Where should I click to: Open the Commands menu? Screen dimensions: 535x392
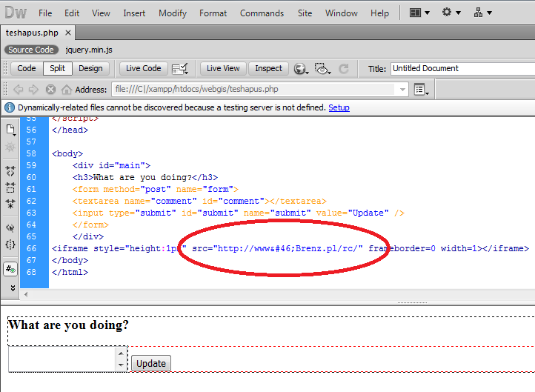[262, 13]
